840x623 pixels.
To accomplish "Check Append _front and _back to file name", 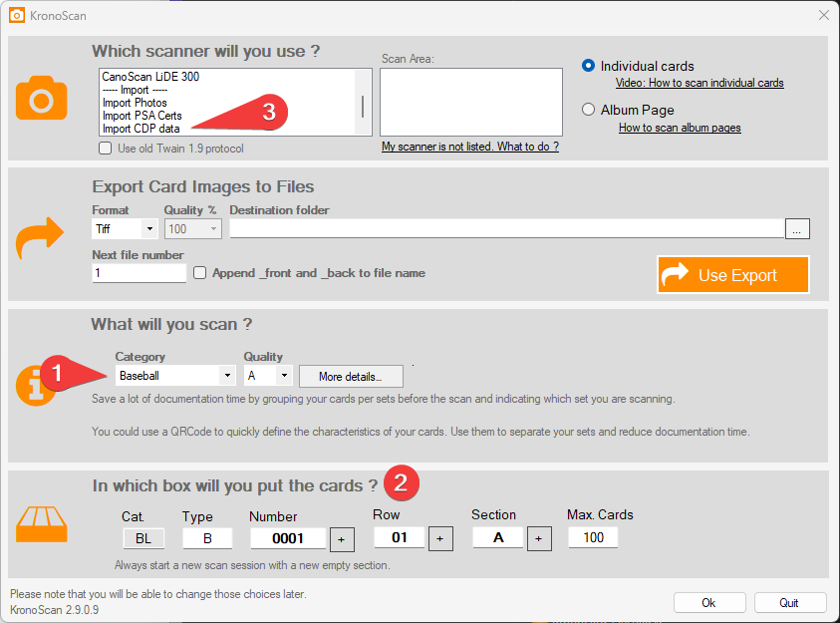I will coord(200,273).
